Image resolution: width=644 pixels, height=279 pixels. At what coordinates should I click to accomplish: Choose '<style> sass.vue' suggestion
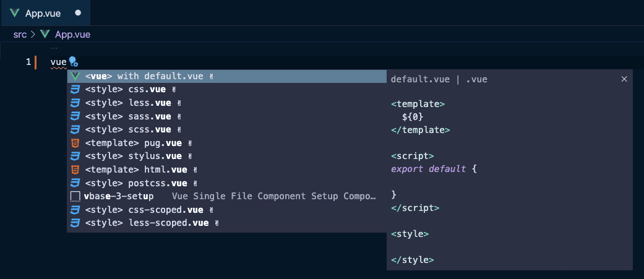226,116
